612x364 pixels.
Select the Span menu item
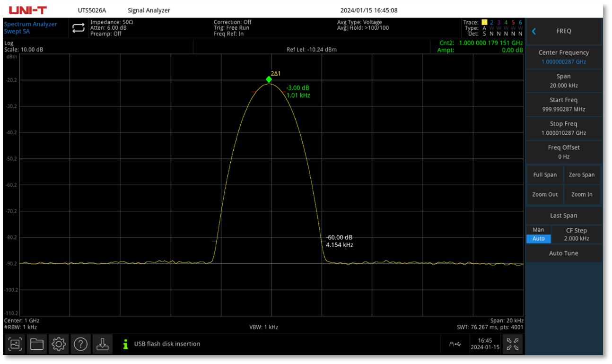point(563,81)
